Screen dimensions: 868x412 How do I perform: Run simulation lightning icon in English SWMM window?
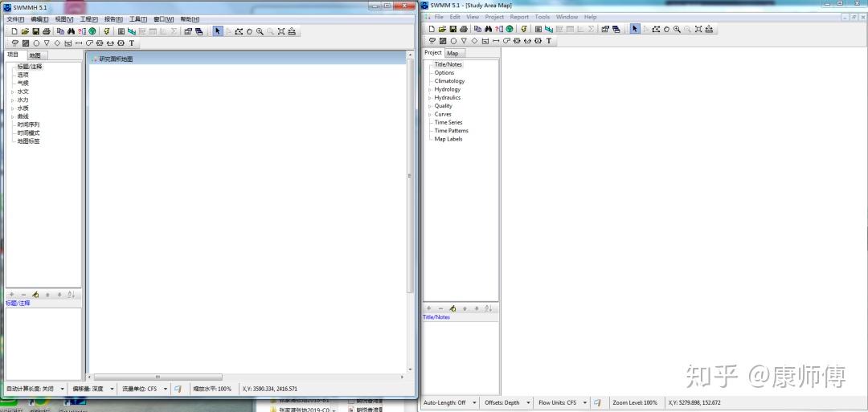pos(524,29)
